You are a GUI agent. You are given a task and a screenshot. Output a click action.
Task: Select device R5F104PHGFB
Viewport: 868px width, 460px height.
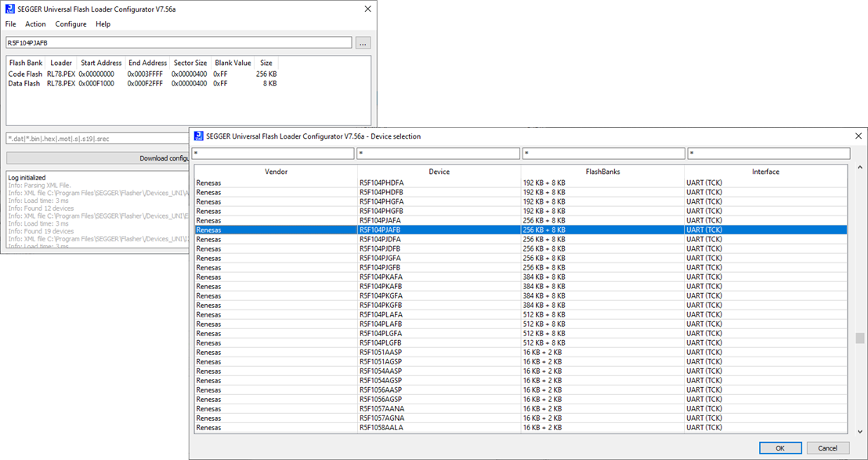point(521,211)
